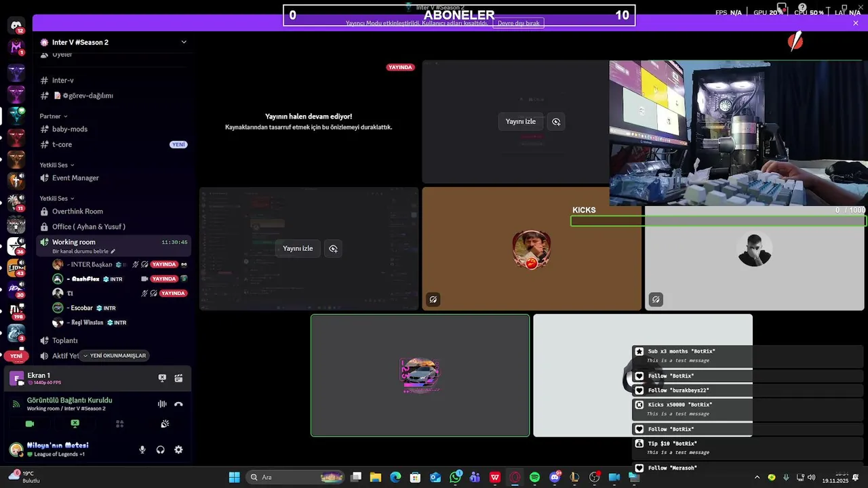Open WhatsApp from taskbar
Viewport: 868px width, 488px height.
tap(456, 477)
